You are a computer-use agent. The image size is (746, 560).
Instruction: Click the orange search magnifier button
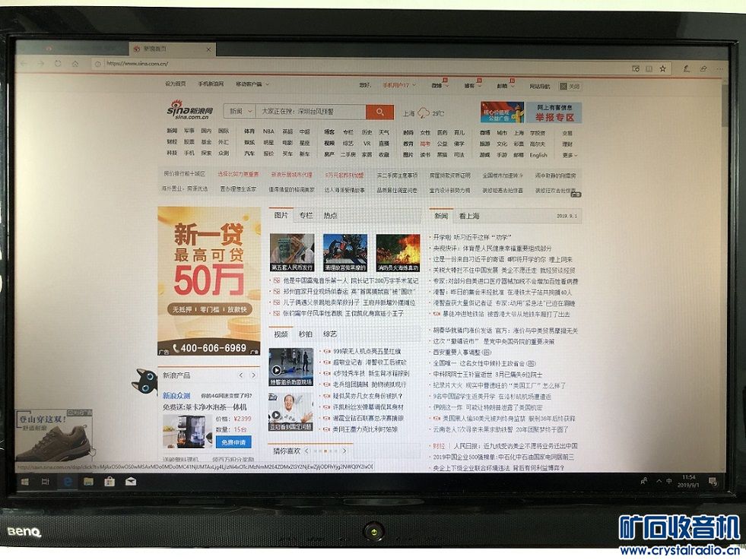pos(379,112)
